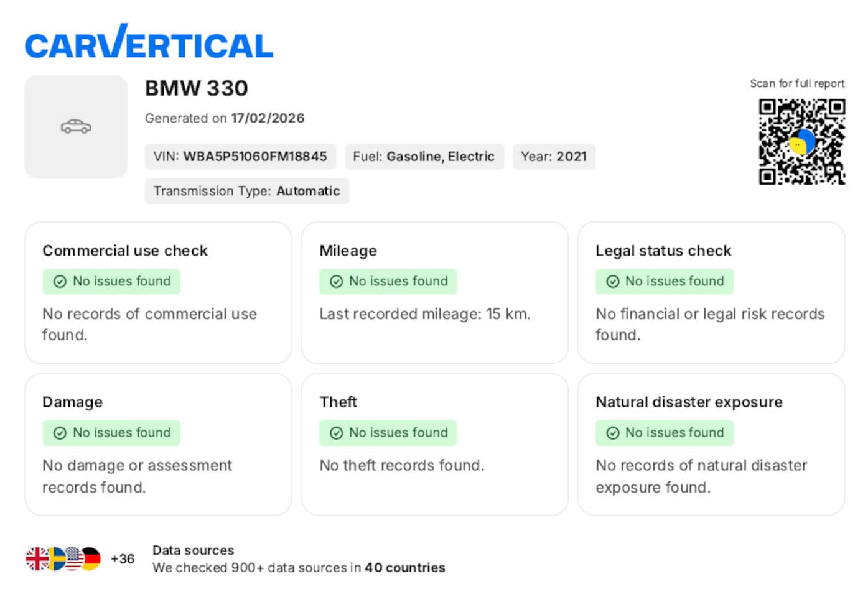Click check icon in Damage card
This screenshot has width=868, height=597.
60,433
